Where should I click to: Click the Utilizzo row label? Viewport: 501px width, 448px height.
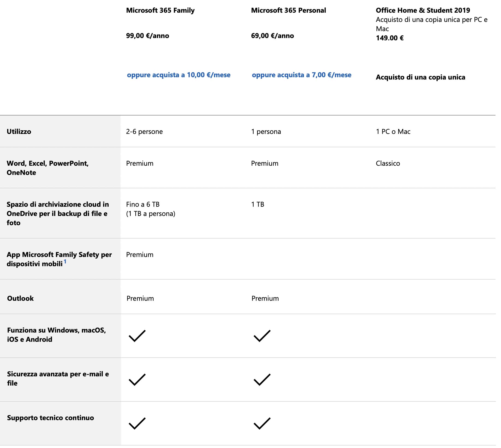pyautogui.click(x=19, y=131)
